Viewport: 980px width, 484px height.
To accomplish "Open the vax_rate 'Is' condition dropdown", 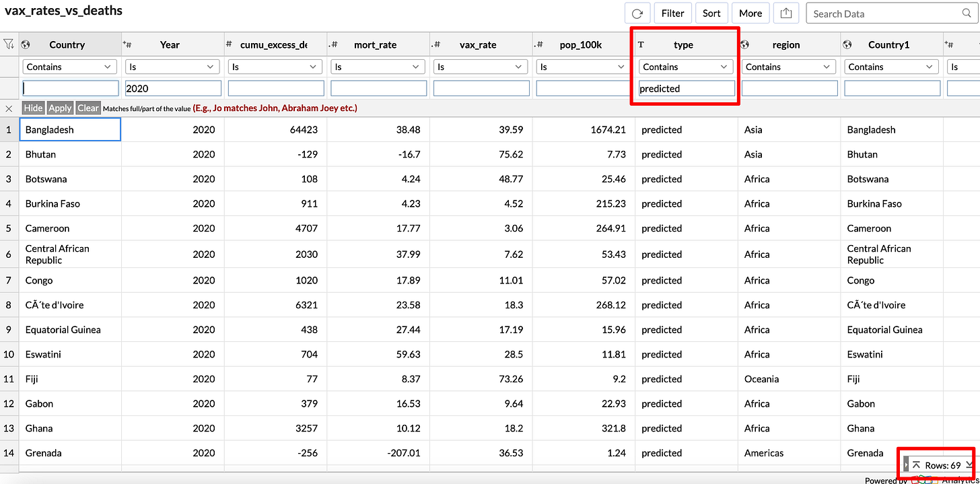I will pos(482,67).
